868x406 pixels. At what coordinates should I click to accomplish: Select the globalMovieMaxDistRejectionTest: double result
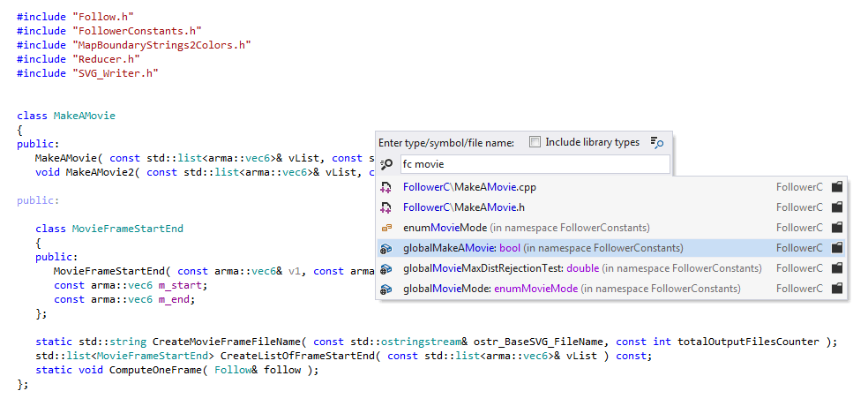611,268
